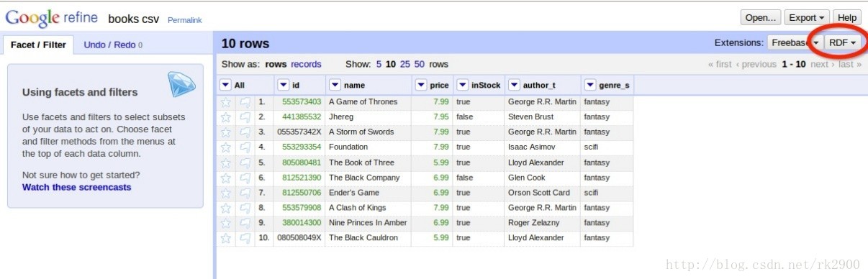Image resolution: width=868 pixels, height=279 pixels.
Task: Switch to the Facet / Filter tab
Action: click(38, 45)
